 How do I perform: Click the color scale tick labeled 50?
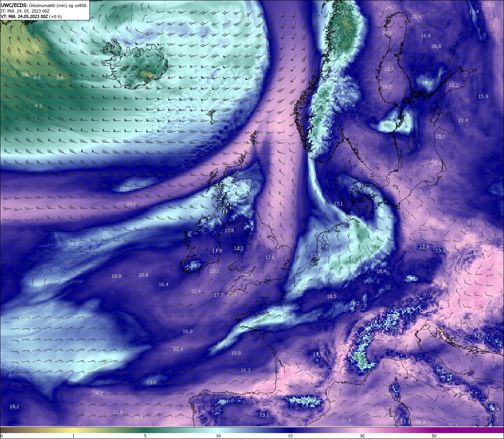click(434, 436)
